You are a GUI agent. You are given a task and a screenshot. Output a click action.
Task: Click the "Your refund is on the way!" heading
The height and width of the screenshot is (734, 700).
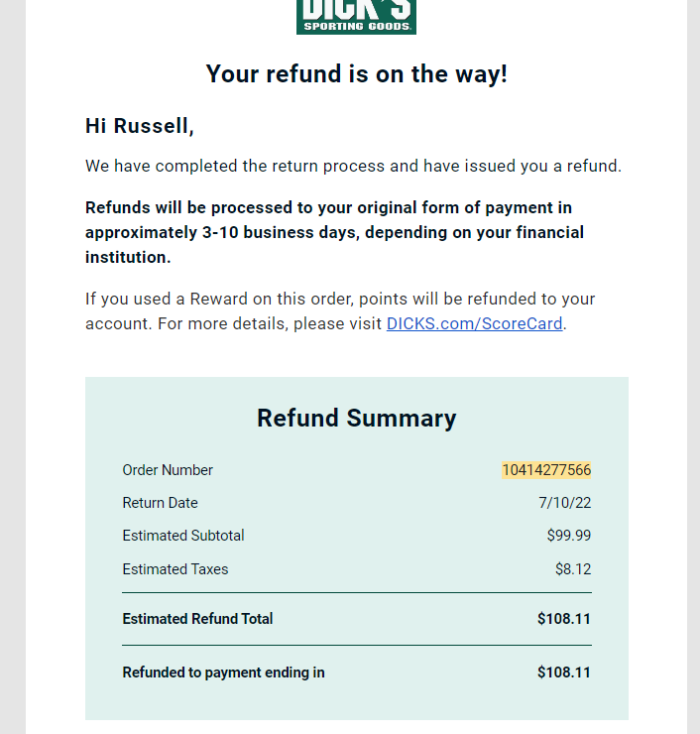click(357, 74)
